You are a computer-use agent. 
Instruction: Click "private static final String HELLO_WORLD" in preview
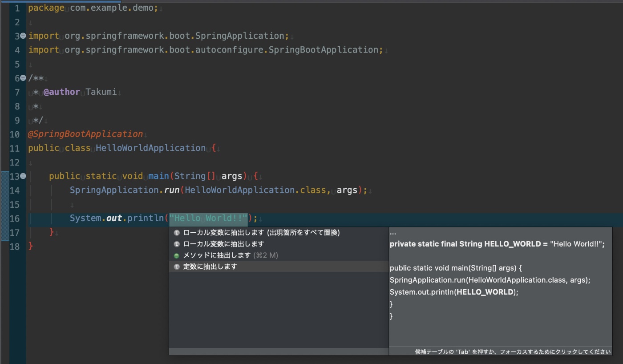point(465,244)
